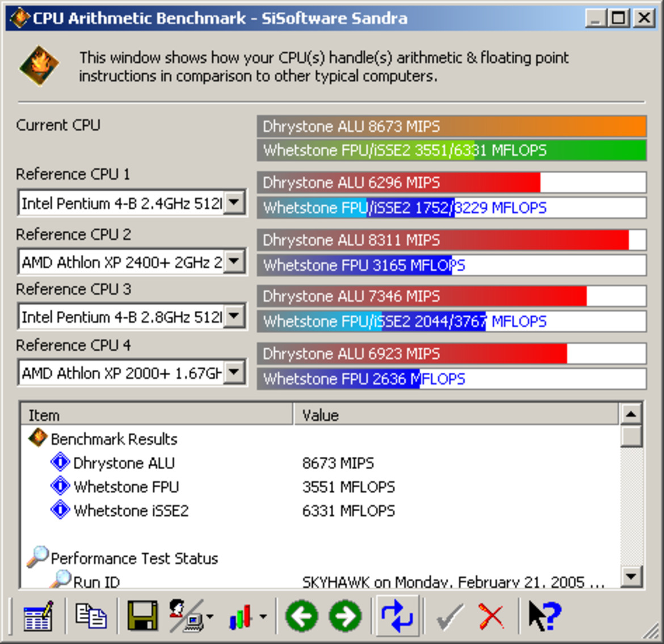This screenshot has width=664, height=644.
Task: Click the scrollbar down arrow
Action: [x=631, y=575]
